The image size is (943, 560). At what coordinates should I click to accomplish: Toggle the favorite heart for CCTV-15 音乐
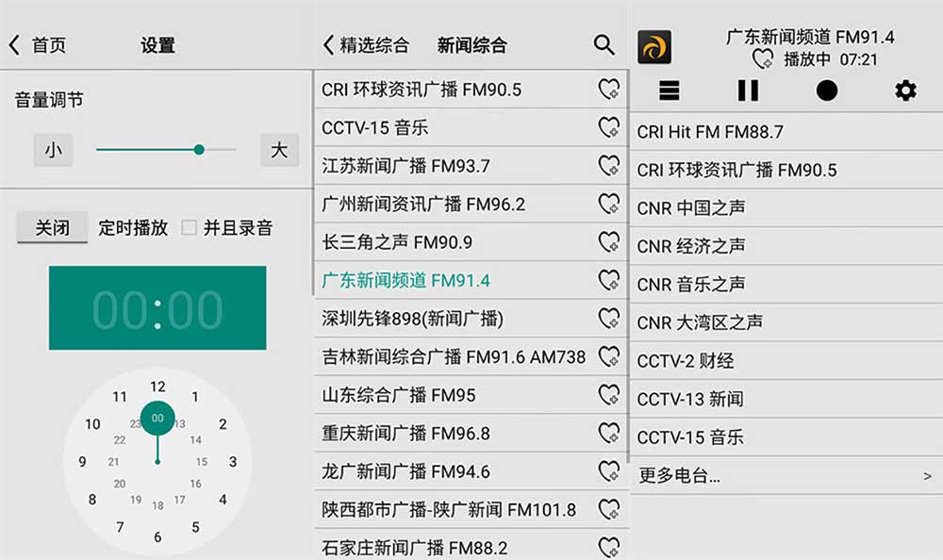point(608,126)
